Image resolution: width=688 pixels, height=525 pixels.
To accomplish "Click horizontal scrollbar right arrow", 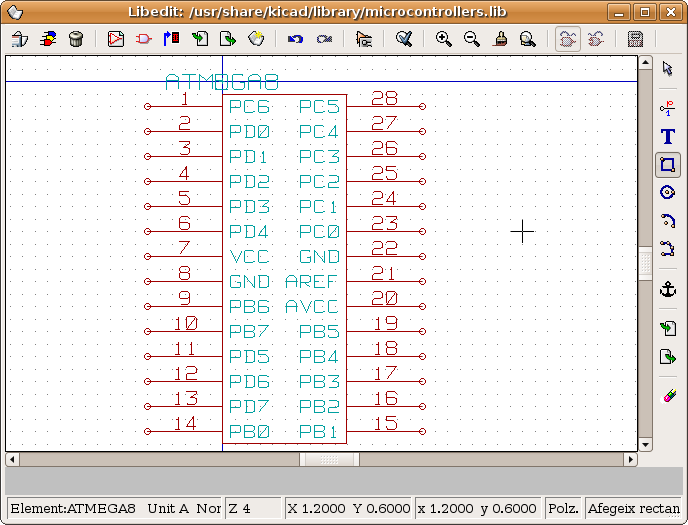I will 631,460.
